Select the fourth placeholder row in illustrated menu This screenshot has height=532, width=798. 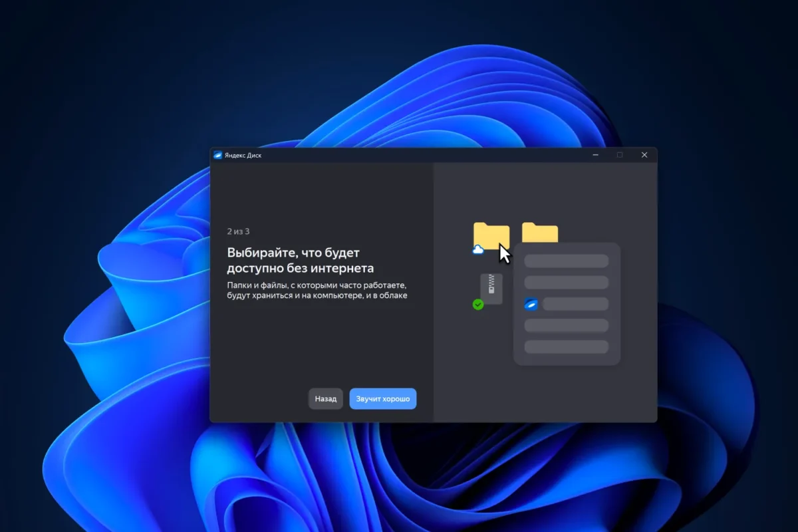click(x=567, y=325)
